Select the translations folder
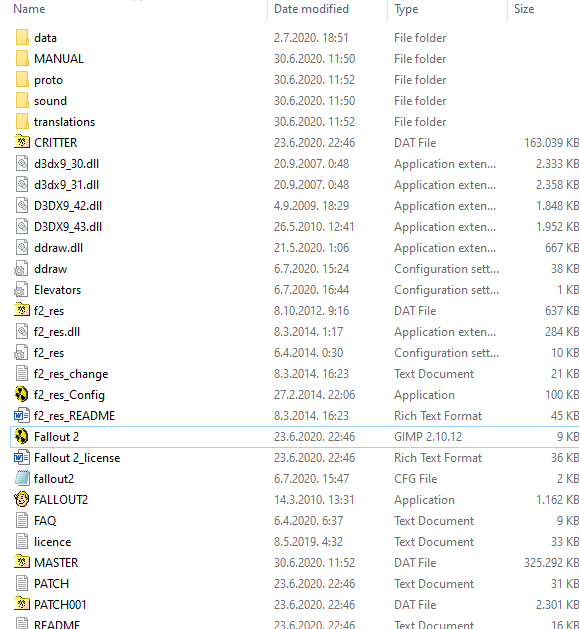Image resolution: width=579 pixels, height=629 pixels. (x=64, y=122)
